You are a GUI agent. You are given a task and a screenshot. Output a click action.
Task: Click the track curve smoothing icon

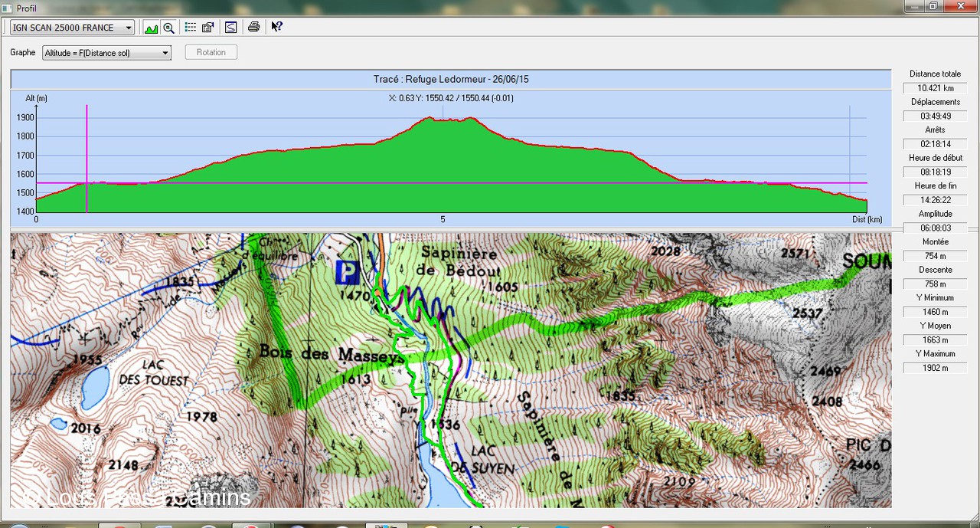(230, 28)
